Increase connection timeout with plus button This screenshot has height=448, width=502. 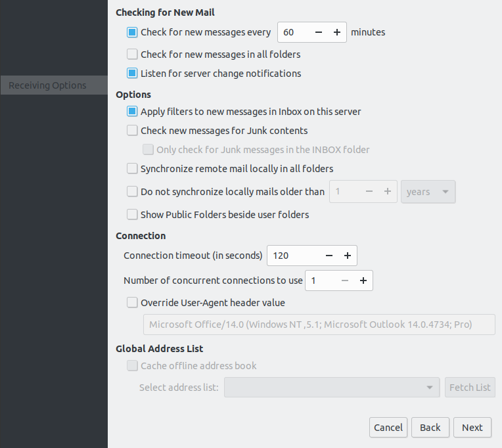point(347,256)
